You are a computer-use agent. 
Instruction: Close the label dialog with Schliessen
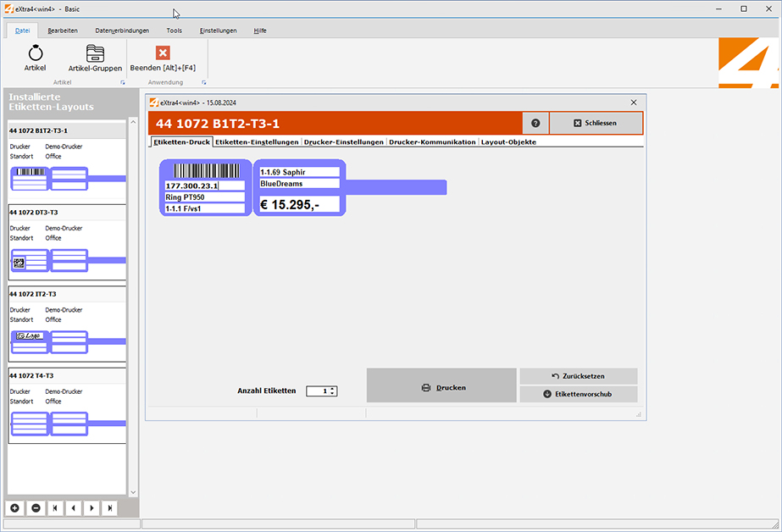(x=596, y=122)
